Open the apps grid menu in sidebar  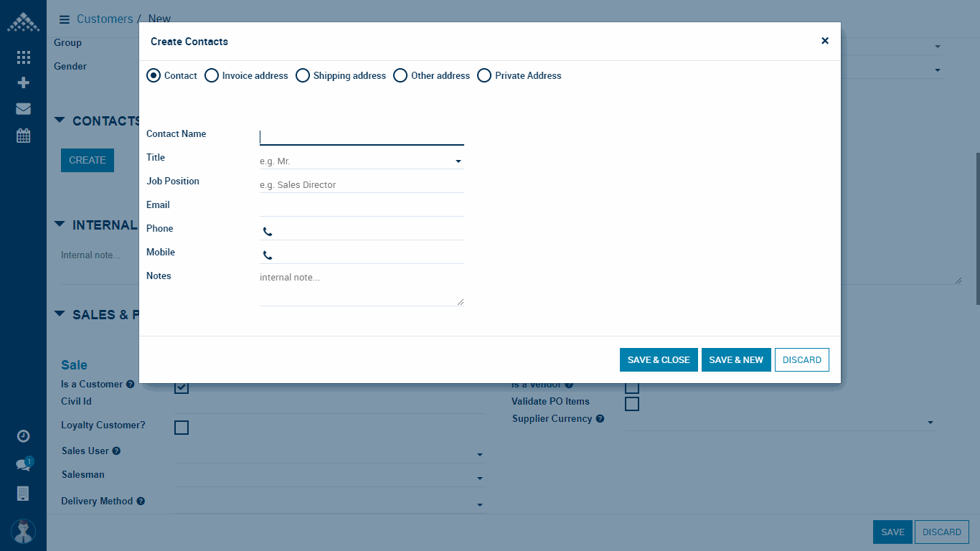click(23, 57)
